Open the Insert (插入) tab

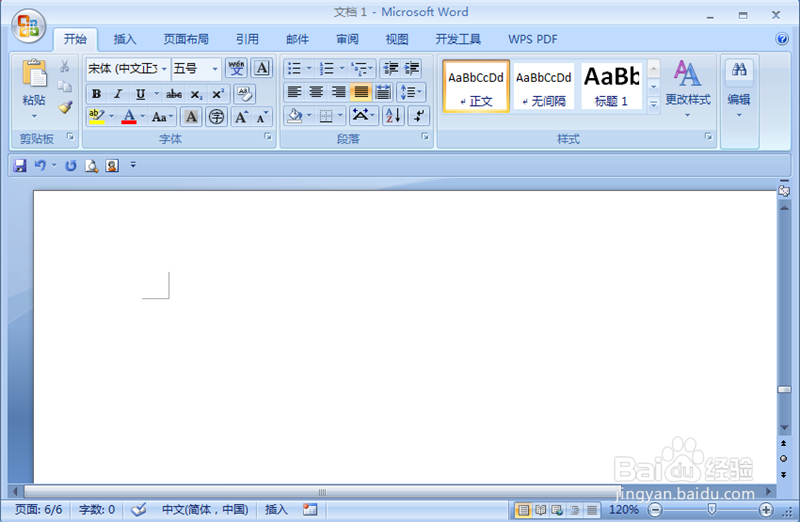125,39
